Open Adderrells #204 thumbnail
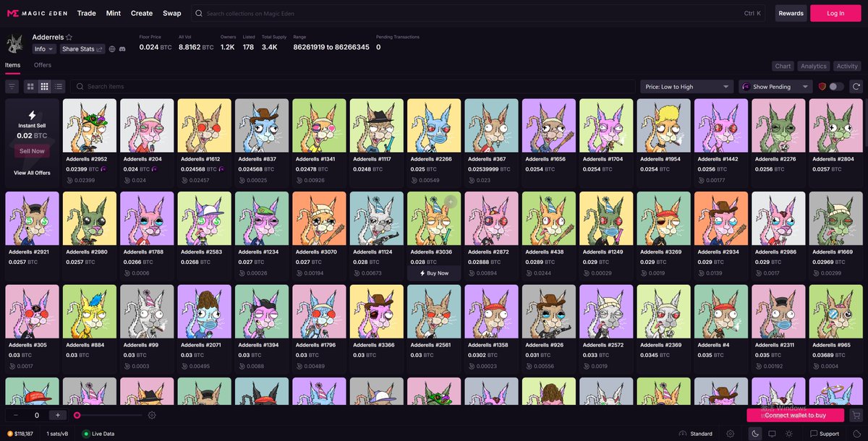The width and height of the screenshot is (868, 441). pos(147,125)
